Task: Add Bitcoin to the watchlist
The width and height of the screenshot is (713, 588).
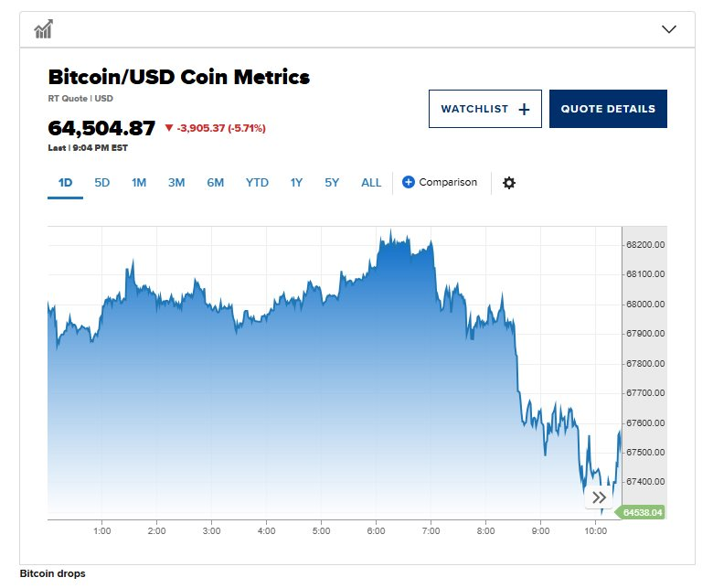Action: [x=484, y=109]
